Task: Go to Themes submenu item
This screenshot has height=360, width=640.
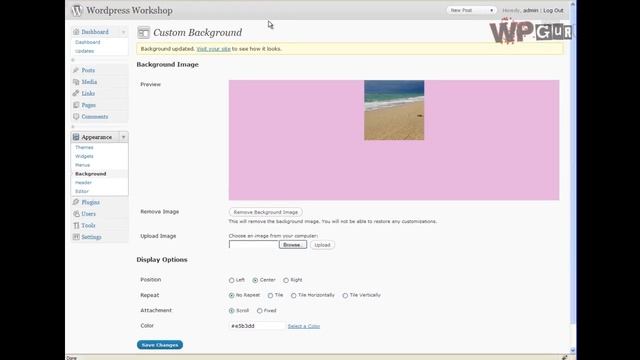Action: click(x=84, y=147)
